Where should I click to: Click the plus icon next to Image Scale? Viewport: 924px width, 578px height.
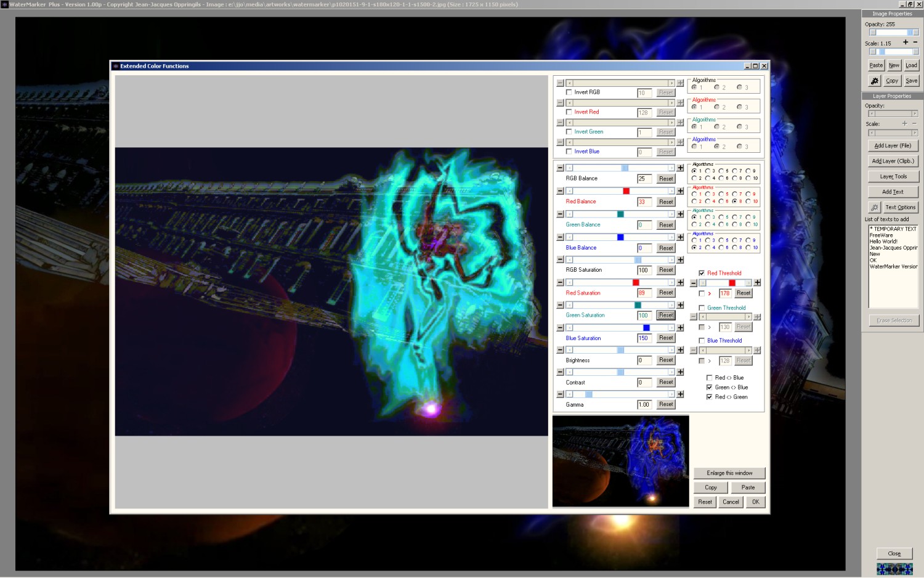coord(905,43)
